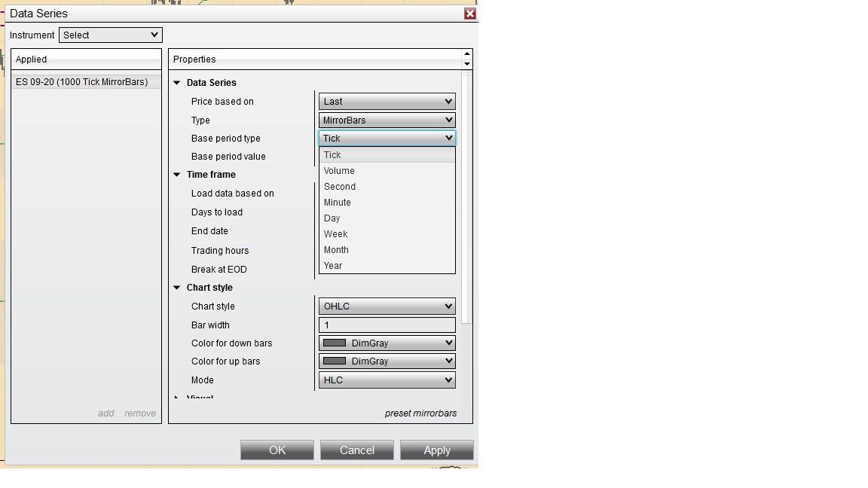Screen dimensions: 868x488
Task: Open the Instrument Select dropdown
Action: coord(110,35)
